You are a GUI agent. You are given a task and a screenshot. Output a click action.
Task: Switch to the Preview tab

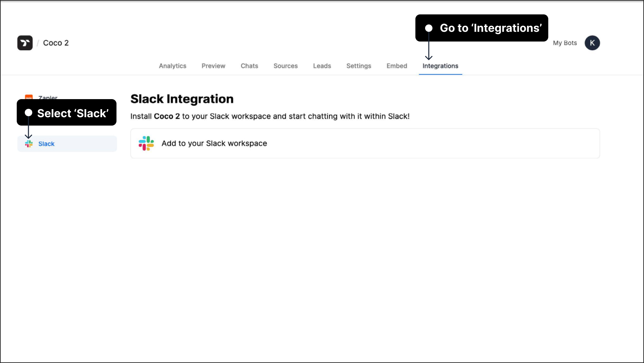coord(214,66)
